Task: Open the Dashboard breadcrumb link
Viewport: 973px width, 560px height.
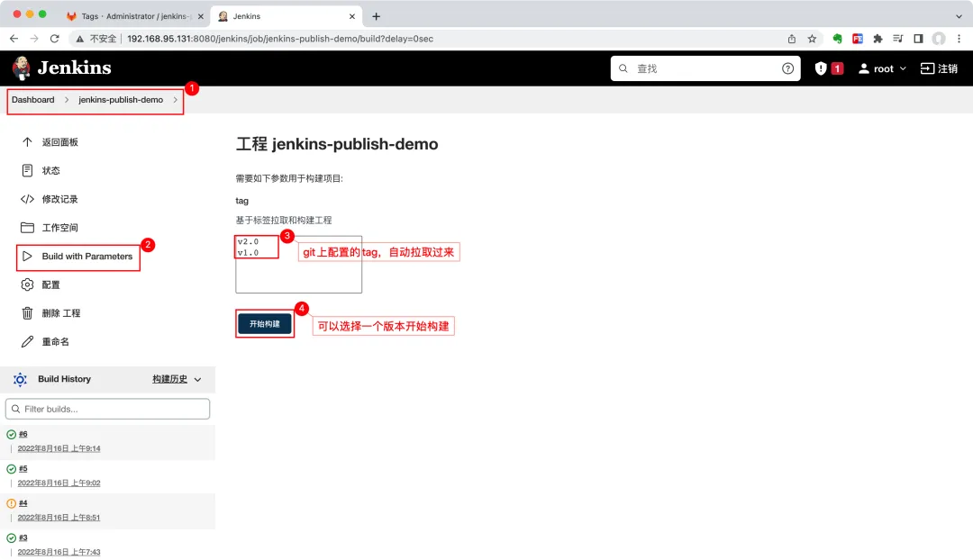Action: click(33, 100)
